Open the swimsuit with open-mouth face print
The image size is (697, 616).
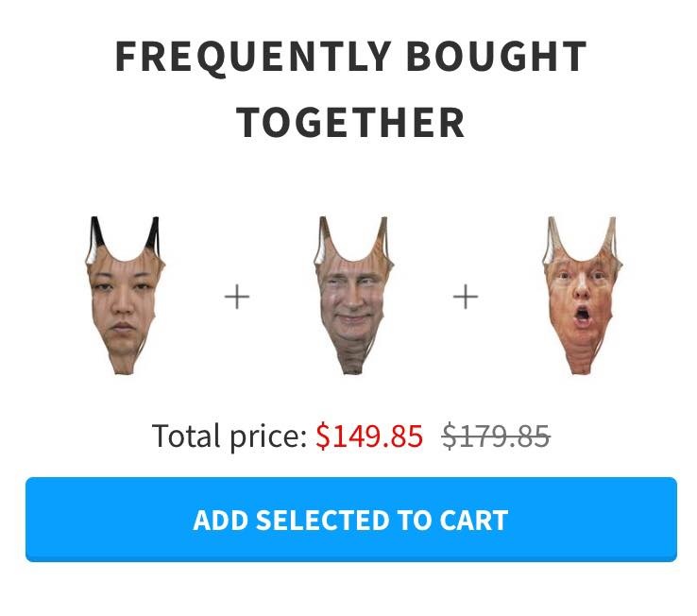[583, 296]
